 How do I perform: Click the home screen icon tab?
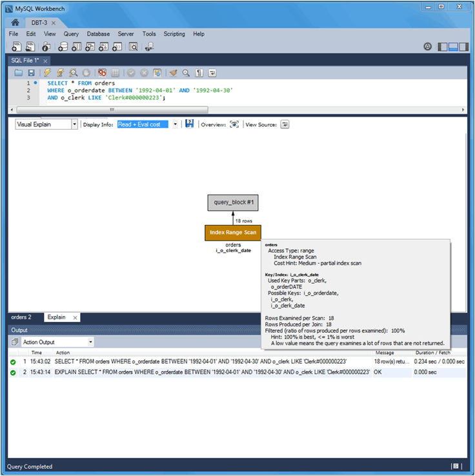(15, 23)
